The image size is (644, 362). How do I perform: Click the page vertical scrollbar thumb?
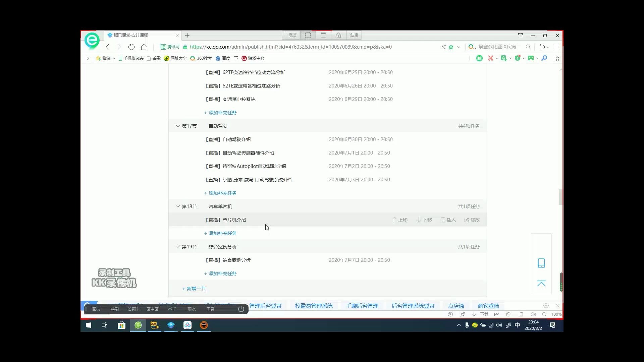tap(560, 197)
